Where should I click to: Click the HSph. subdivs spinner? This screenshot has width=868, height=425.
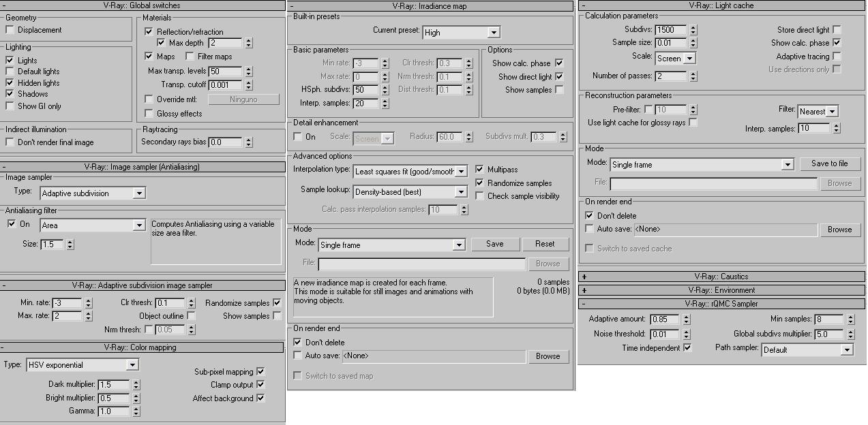(385, 90)
